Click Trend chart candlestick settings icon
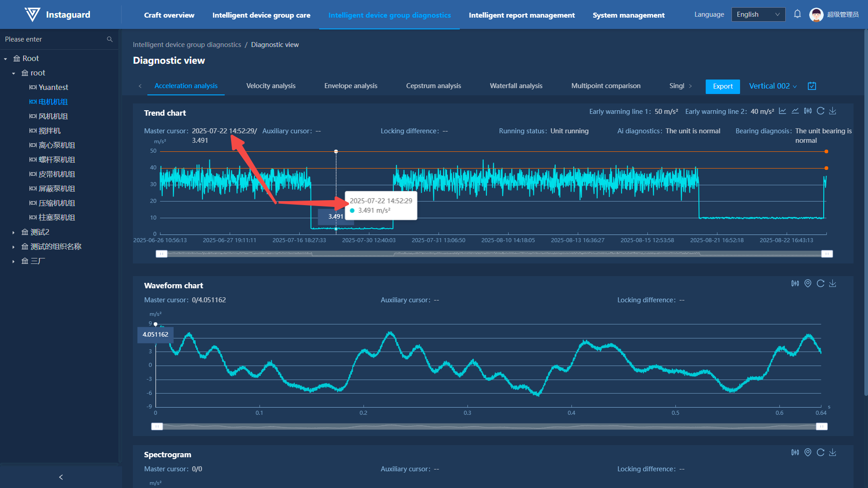868x488 pixels. click(x=808, y=111)
